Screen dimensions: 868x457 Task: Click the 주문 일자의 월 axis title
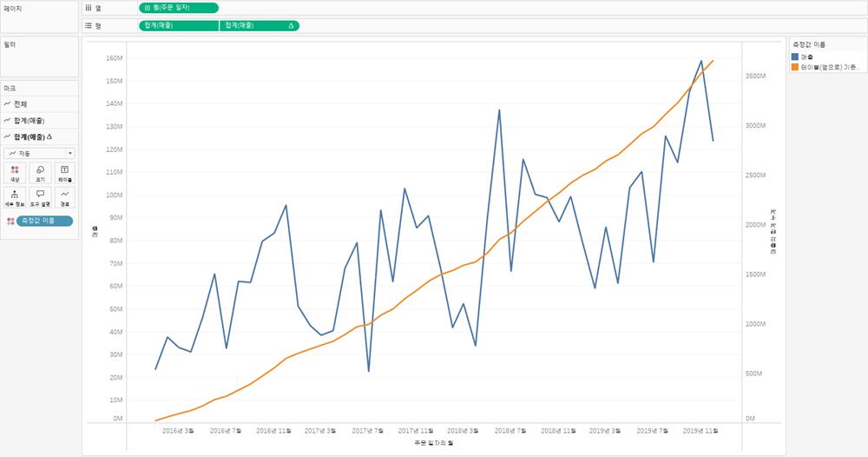click(x=433, y=443)
